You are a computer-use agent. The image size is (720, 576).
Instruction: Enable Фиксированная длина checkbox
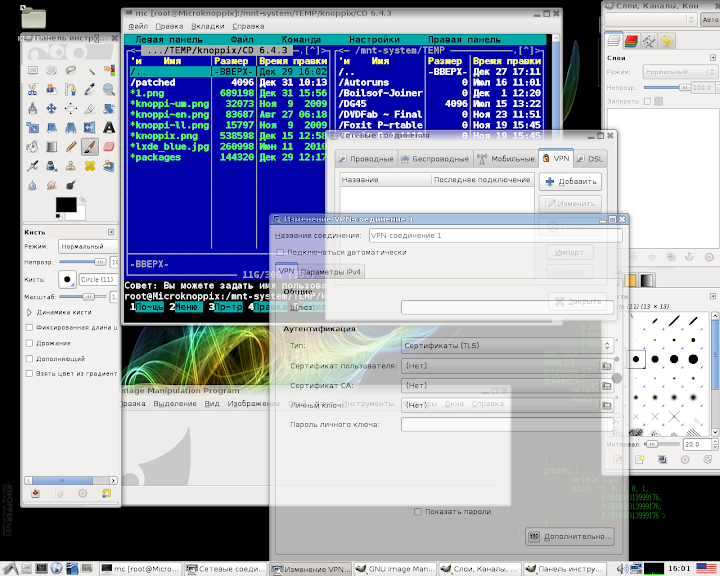click(x=29, y=328)
